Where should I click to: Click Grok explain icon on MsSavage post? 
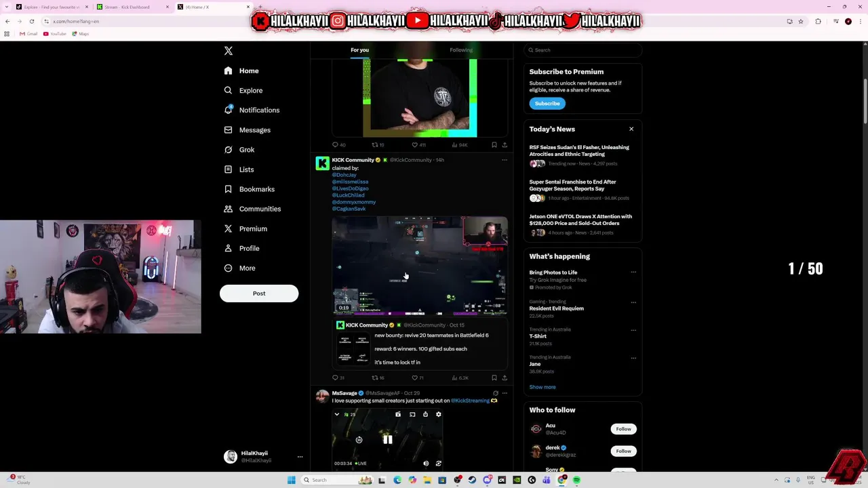pos(496,393)
